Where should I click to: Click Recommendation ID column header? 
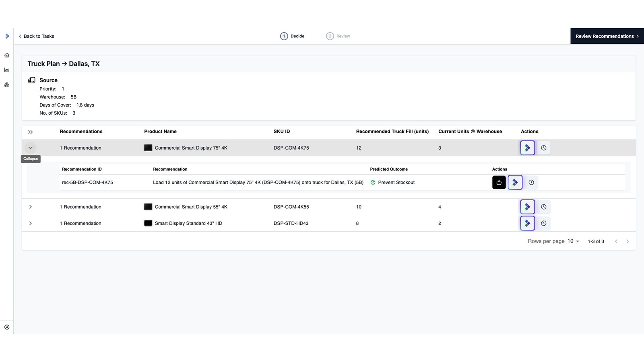pyautogui.click(x=82, y=169)
